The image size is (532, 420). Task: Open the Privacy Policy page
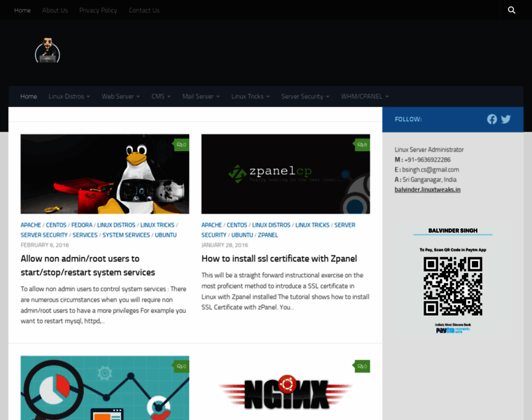pyautogui.click(x=98, y=10)
